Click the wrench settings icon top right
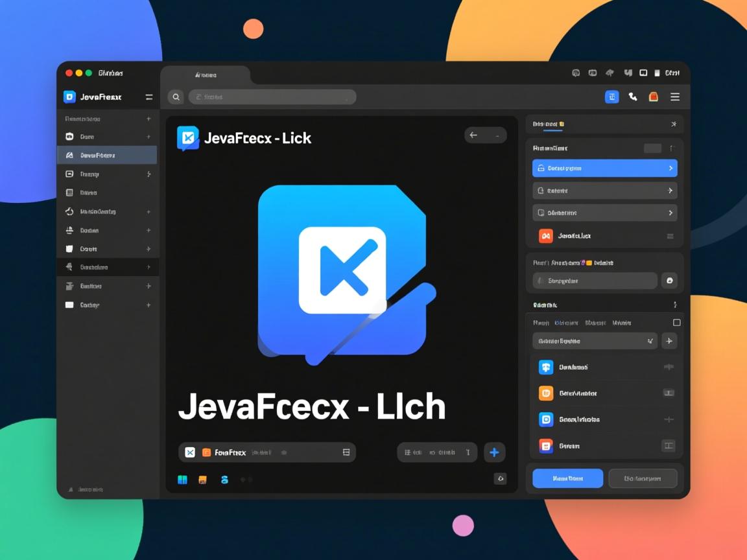This screenshot has height=560, width=747. pos(632,97)
